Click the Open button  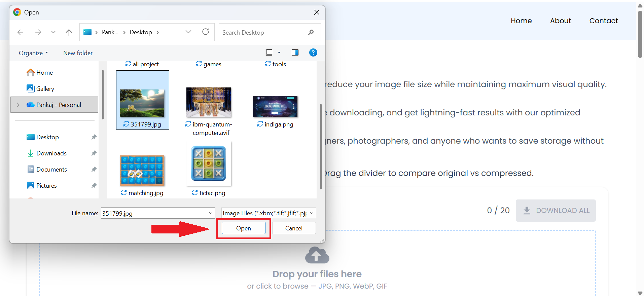pyautogui.click(x=244, y=228)
